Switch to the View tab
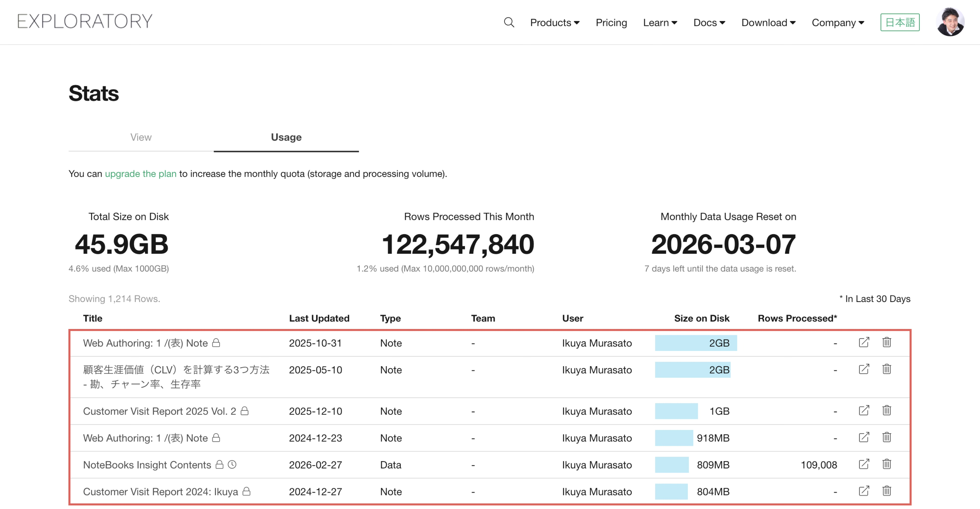 [141, 137]
